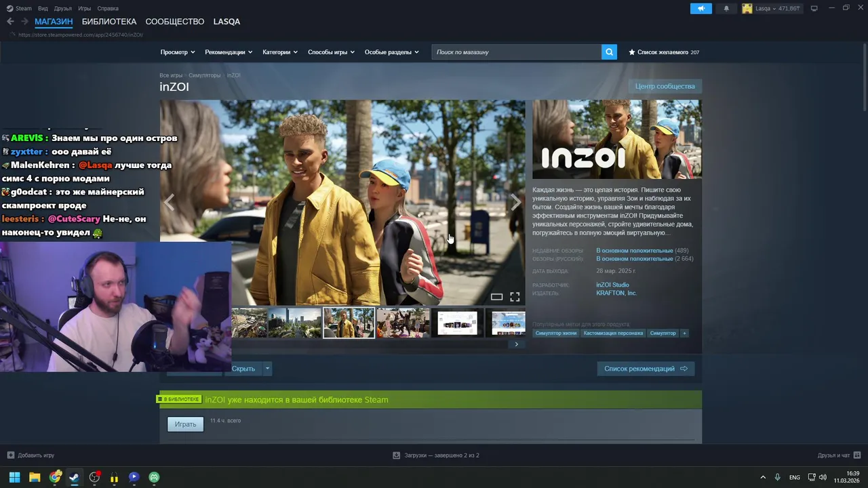Viewport: 868px width, 488px height.
Task: Click the page vertical scrollbar
Action: [x=864, y=78]
